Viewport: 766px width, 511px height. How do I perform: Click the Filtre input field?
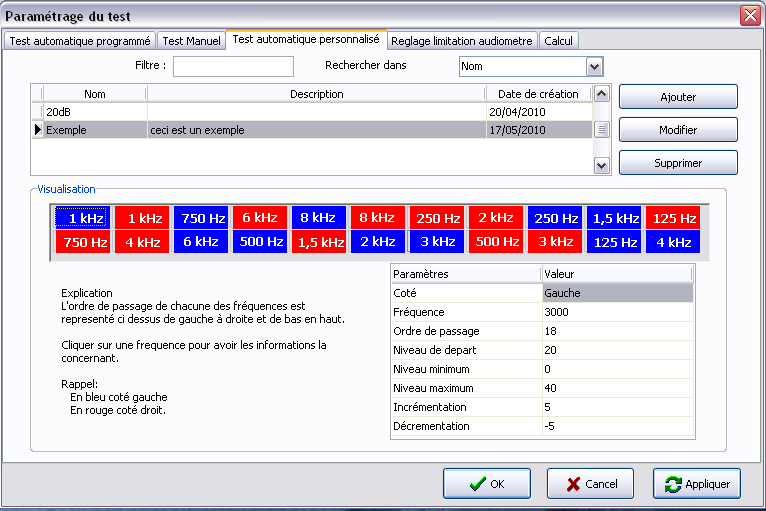pos(234,66)
